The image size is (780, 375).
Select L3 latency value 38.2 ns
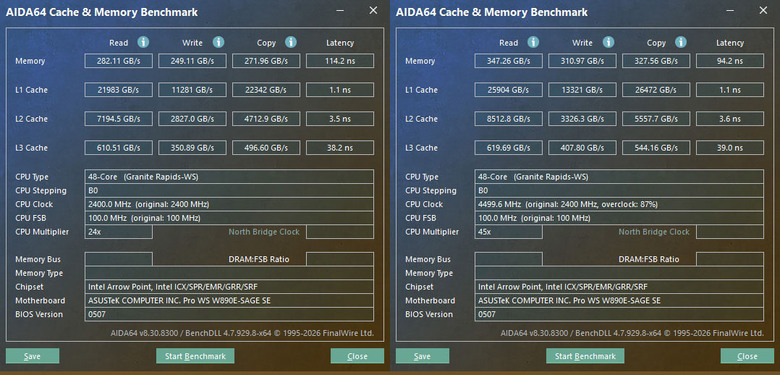(340, 148)
